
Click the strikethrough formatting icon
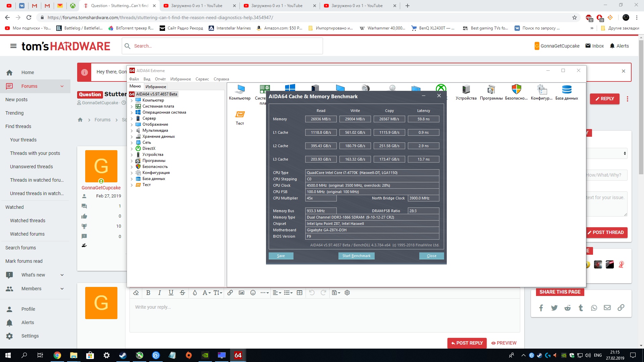click(182, 293)
